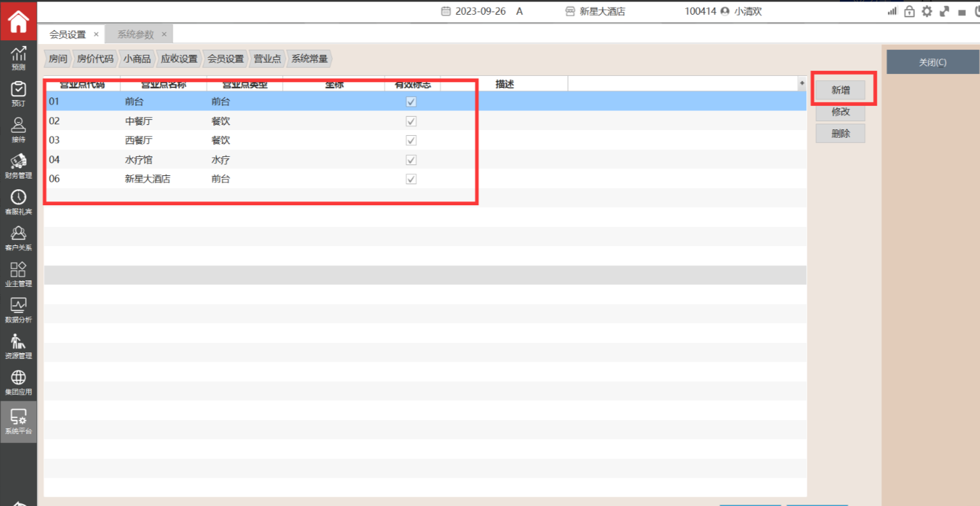
Task: Switch to the 系统参数 tab
Action: pyautogui.click(x=135, y=34)
